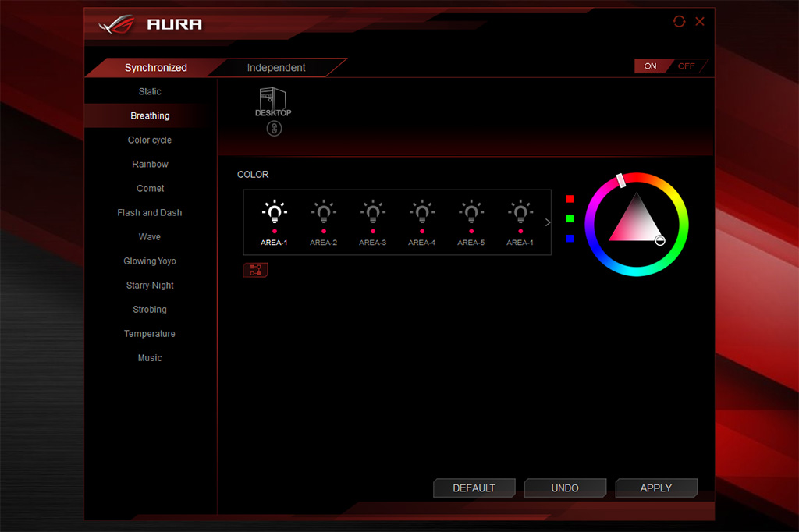Switch to the Independent tab
This screenshot has width=799, height=532.
click(276, 68)
